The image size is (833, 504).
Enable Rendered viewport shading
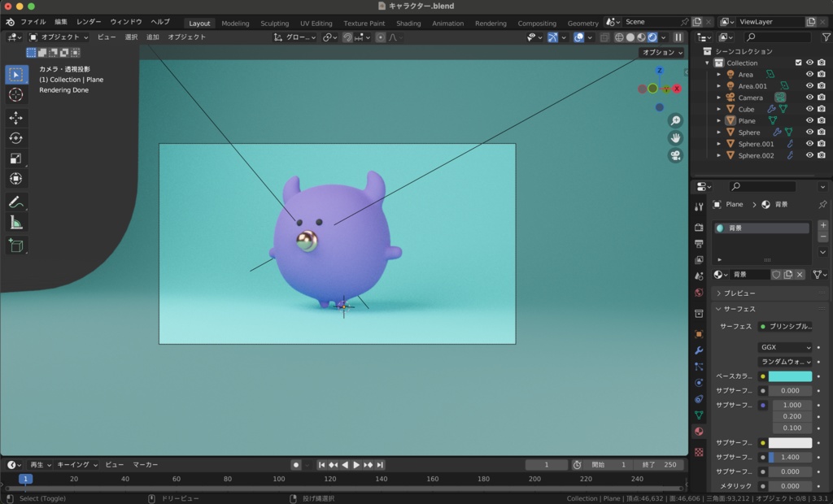tap(652, 37)
